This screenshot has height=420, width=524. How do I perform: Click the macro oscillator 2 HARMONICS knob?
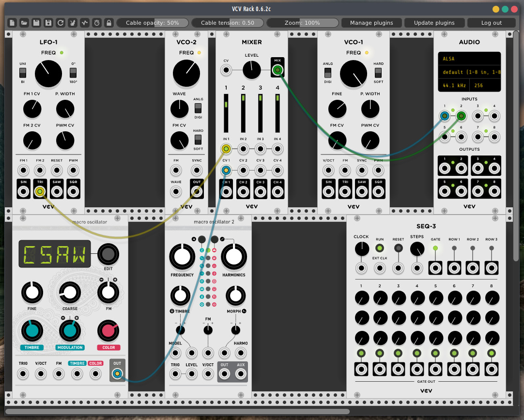[233, 257]
